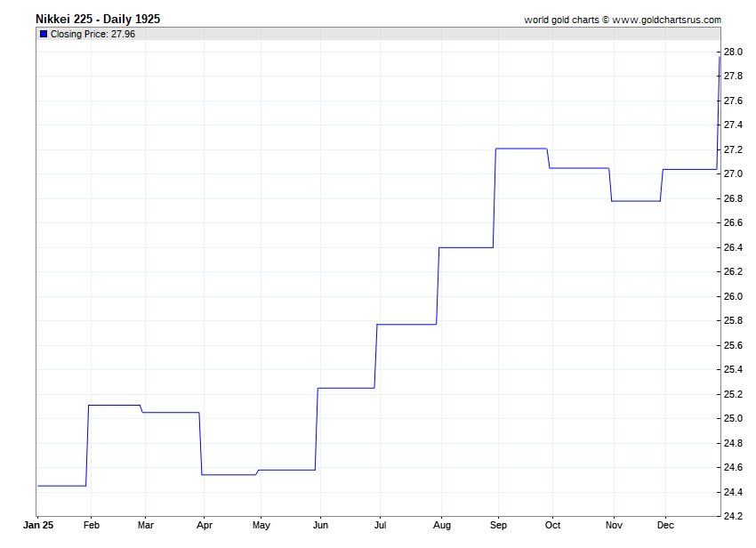
Task: Click the 26.2 y-axis value
Action: 733,271
